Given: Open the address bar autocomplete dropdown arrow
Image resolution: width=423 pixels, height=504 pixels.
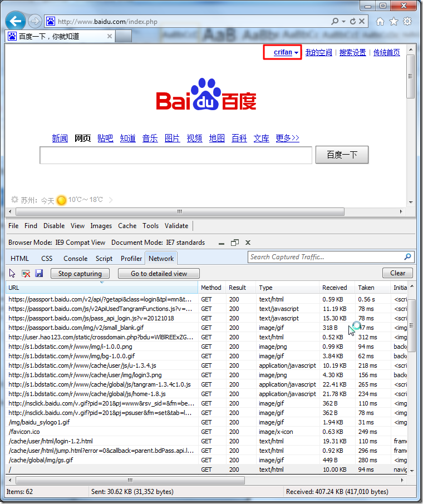Looking at the screenshot, I should point(343,22).
